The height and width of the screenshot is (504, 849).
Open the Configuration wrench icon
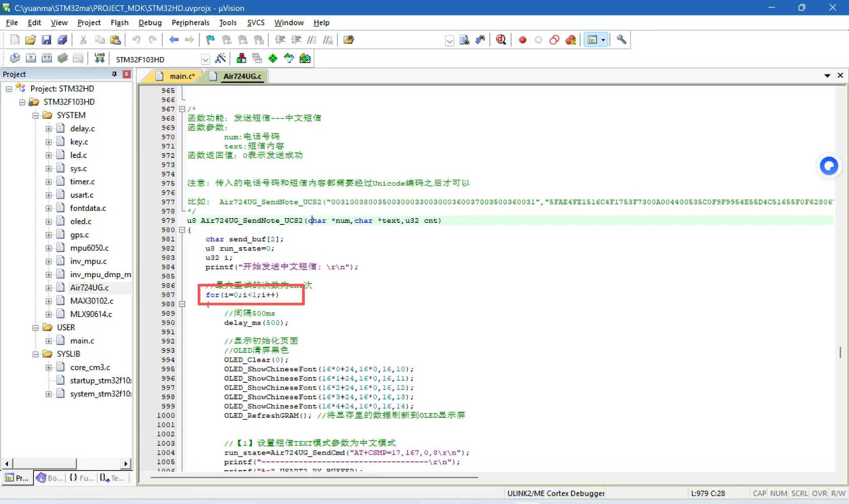tap(621, 40)
